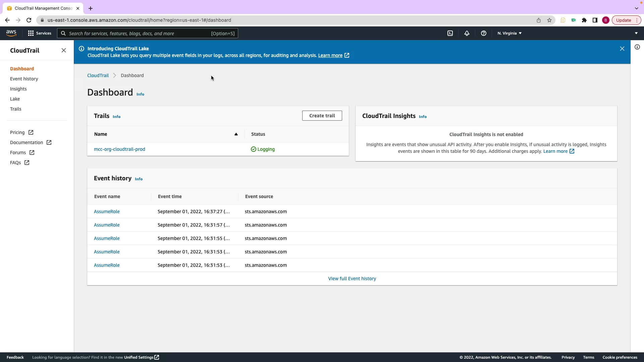This screenshot has width=644, height=362.
Task: Collapse the CloudTrail side navigation
Action: tap(64, 50)
